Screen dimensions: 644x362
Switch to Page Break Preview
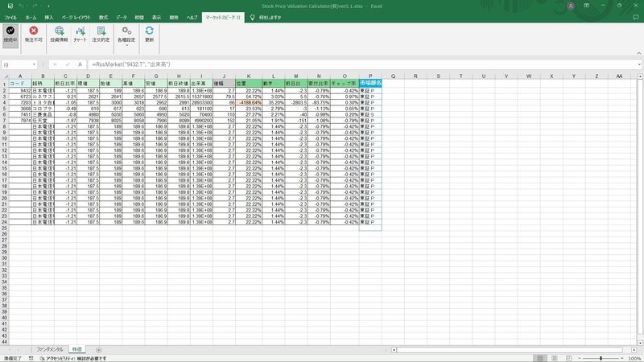[568, 358]
